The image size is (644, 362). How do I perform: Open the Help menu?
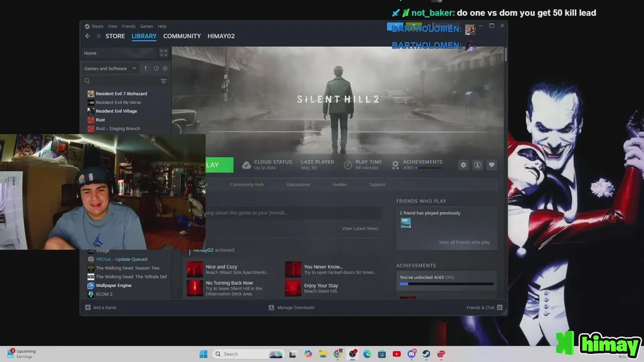[162, 26]
